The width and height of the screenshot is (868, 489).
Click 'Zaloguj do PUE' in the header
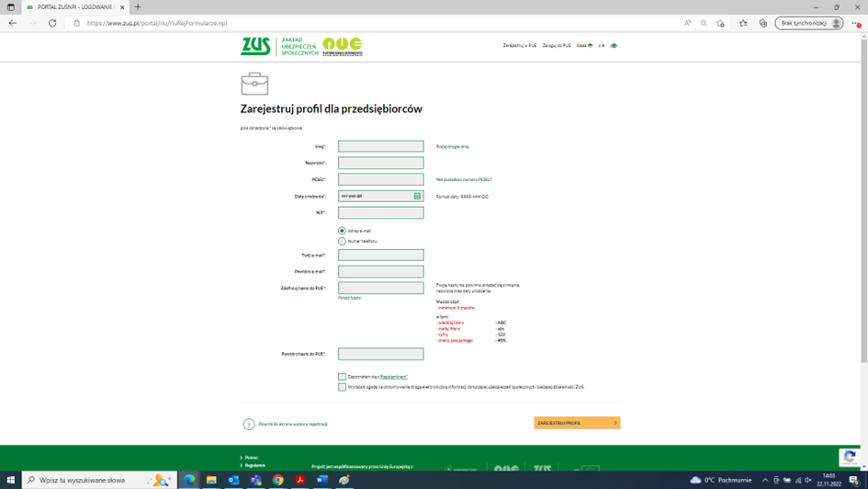click(556, 46)
